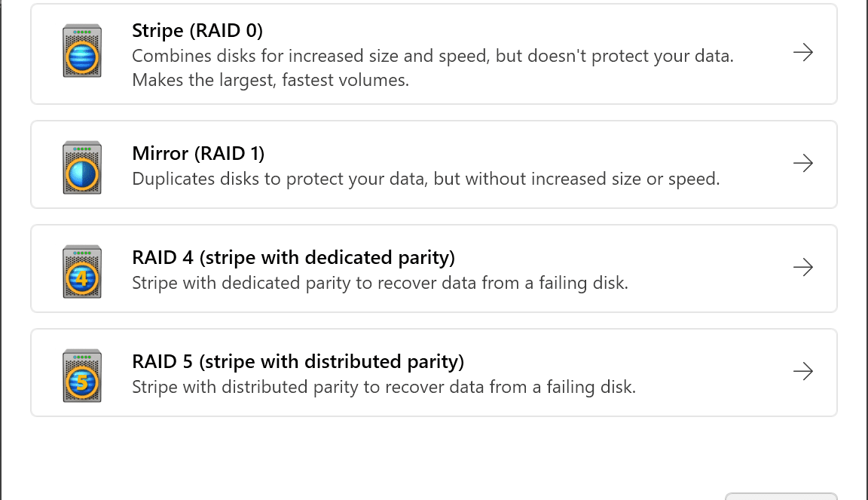Click the RAID 4 drive icon
The height and width of the screenshot is (500, 868).
[82, 271]
